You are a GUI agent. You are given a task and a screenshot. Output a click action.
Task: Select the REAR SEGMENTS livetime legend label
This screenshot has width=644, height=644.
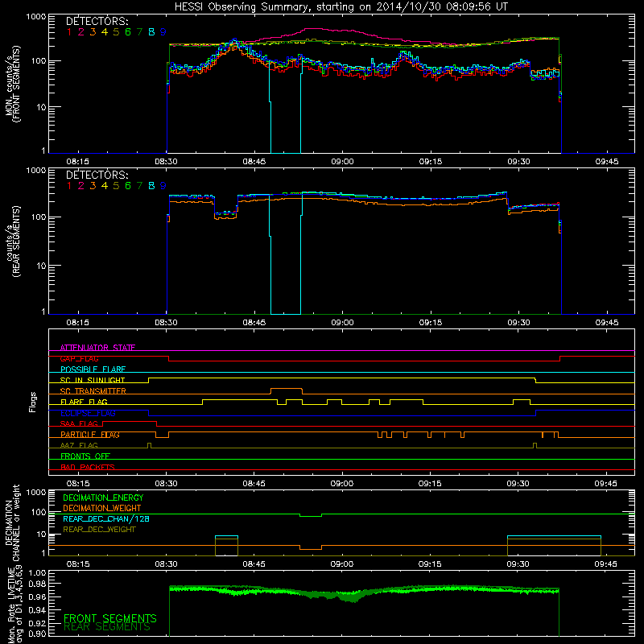(107, 627)
